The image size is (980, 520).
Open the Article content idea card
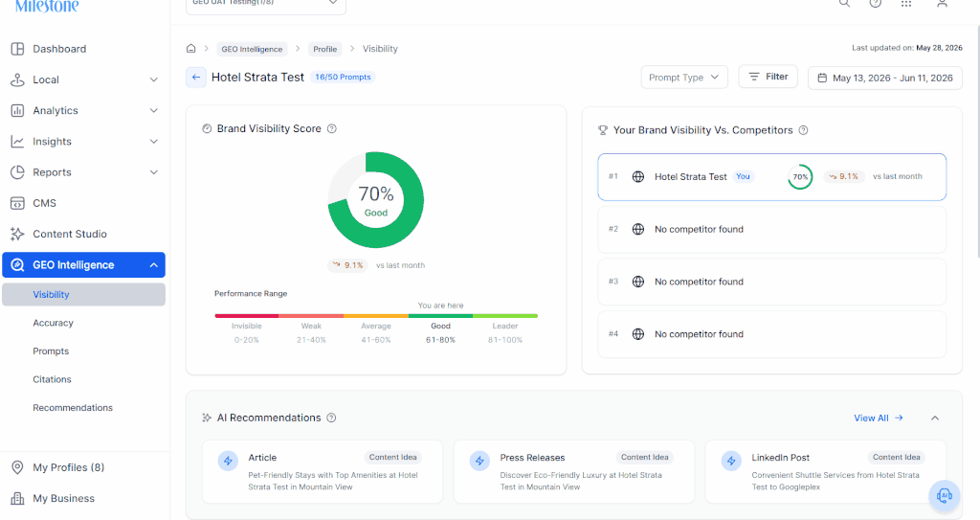(323, 471)
